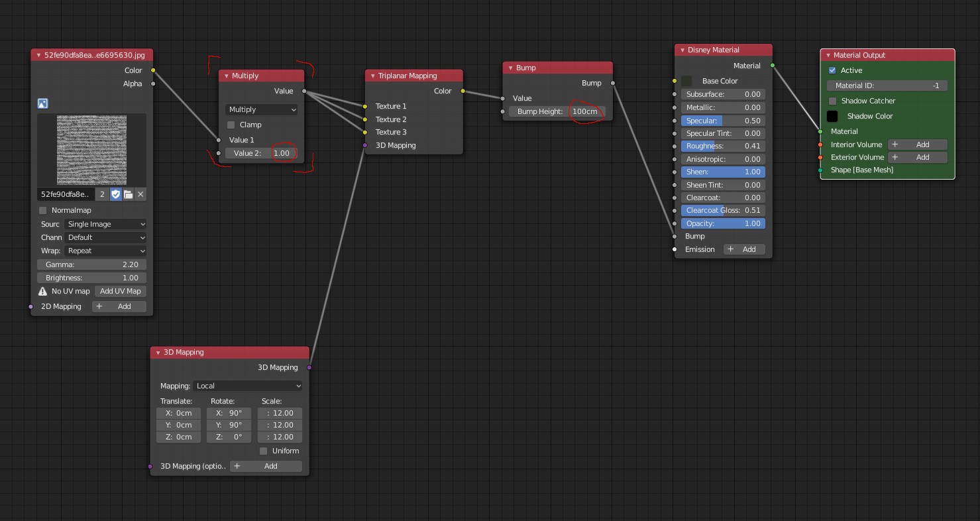Screen dimensions: 980x521
Task: Click the image browse icon above the texture preview
Action: point(43,103)
